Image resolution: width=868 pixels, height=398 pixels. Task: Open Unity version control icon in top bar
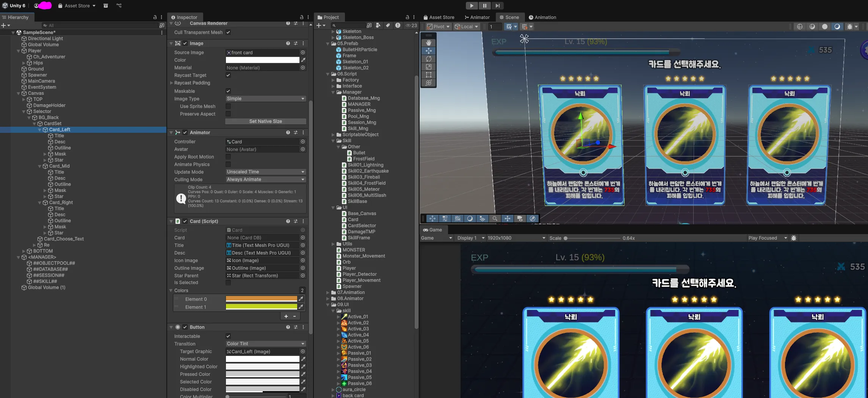(x=119, y=6)
